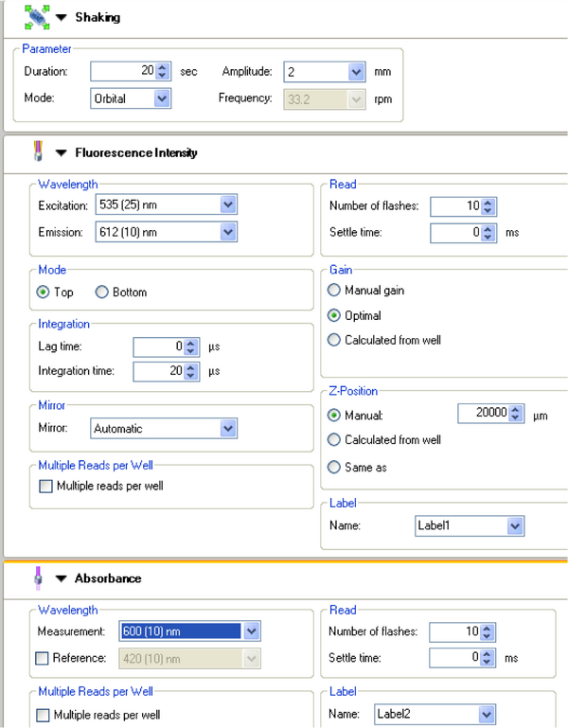Open the Mirror Automatic dropdown

pyautogui.click(x=227, y=429)
